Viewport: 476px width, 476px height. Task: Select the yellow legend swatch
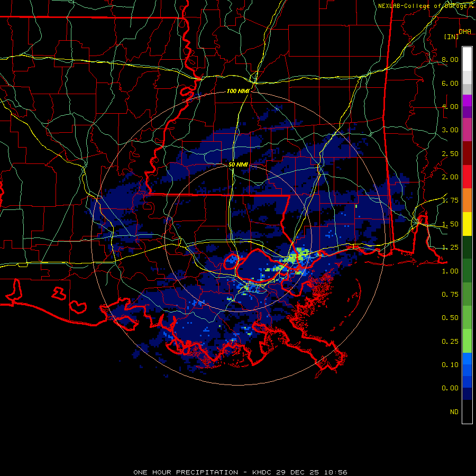(x=467, y=224)
